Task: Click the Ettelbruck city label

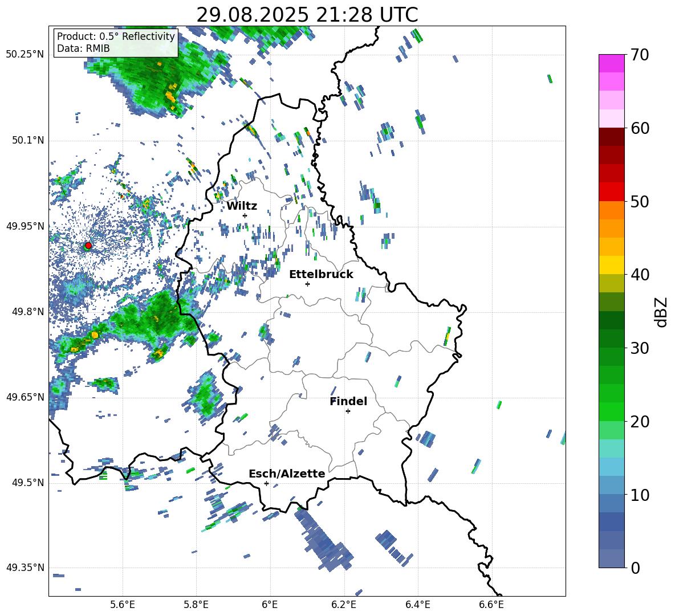Action: coord(321,275)
